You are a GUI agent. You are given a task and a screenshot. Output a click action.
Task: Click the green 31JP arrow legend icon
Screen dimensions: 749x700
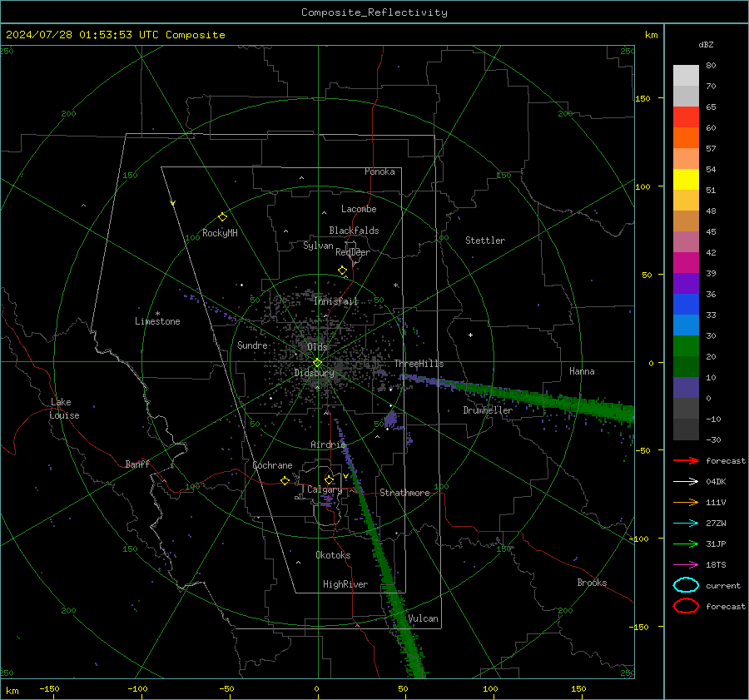(x=686, y=544)
